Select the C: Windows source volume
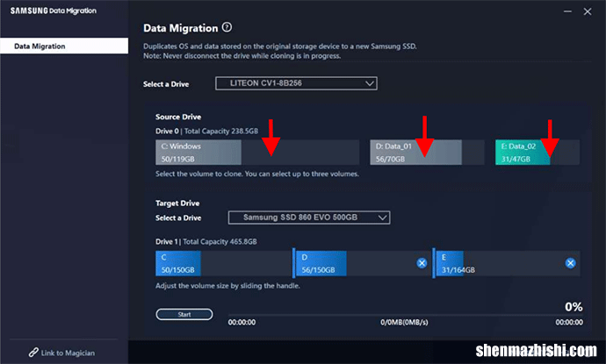 coord(257,153)
